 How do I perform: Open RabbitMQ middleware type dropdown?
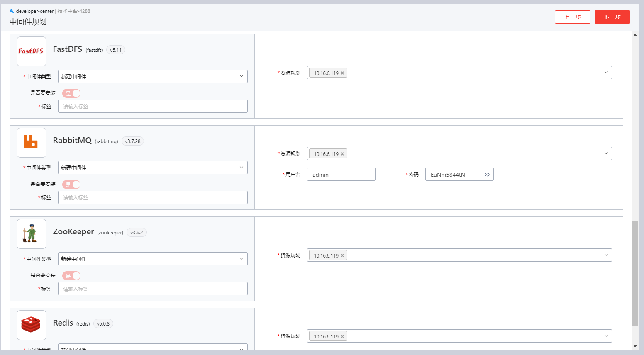pos(153,168)
